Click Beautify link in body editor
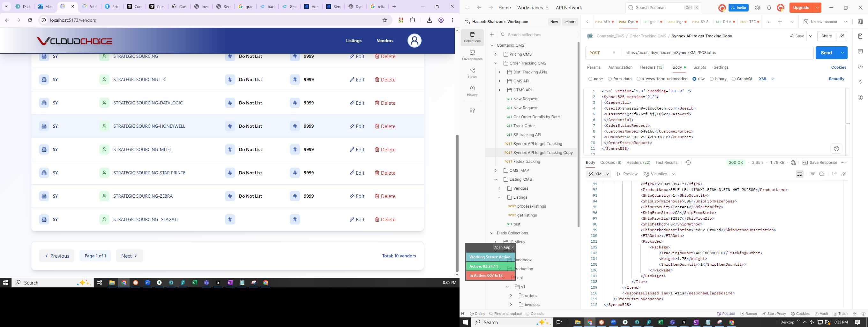The image size is (868, 327). tap(836, 79)
